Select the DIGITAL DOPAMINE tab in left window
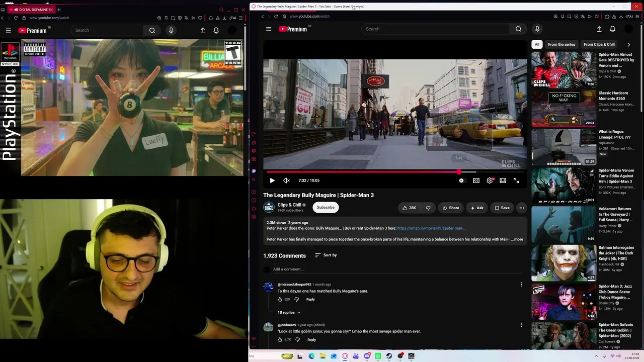The image size is (644, 362). 31,10
